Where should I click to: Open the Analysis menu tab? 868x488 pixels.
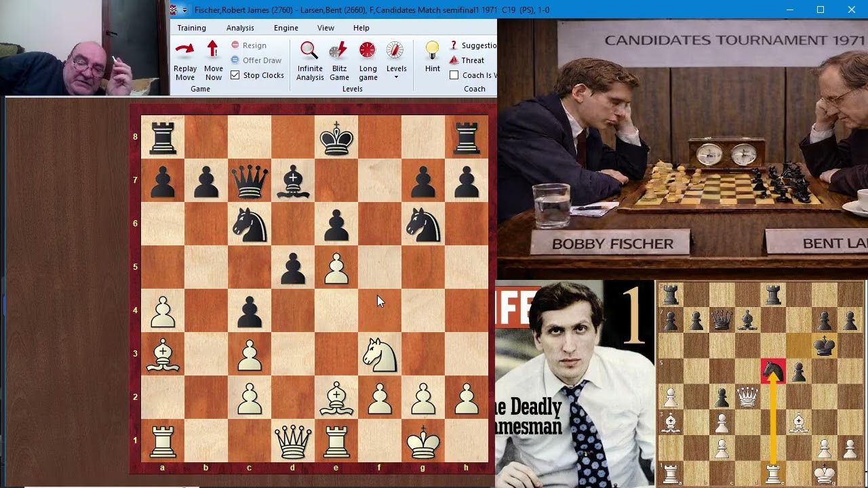click(240, 28)
